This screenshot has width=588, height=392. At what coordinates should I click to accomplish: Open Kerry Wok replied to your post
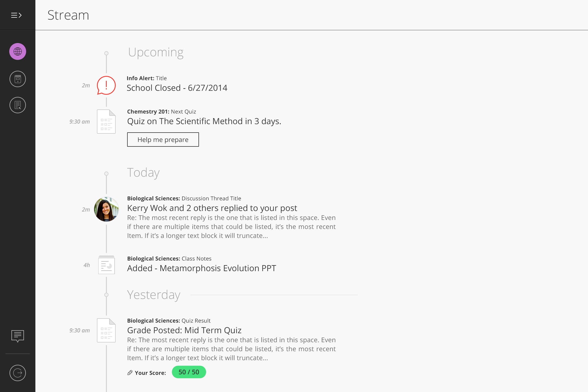[x=212, y=208]
